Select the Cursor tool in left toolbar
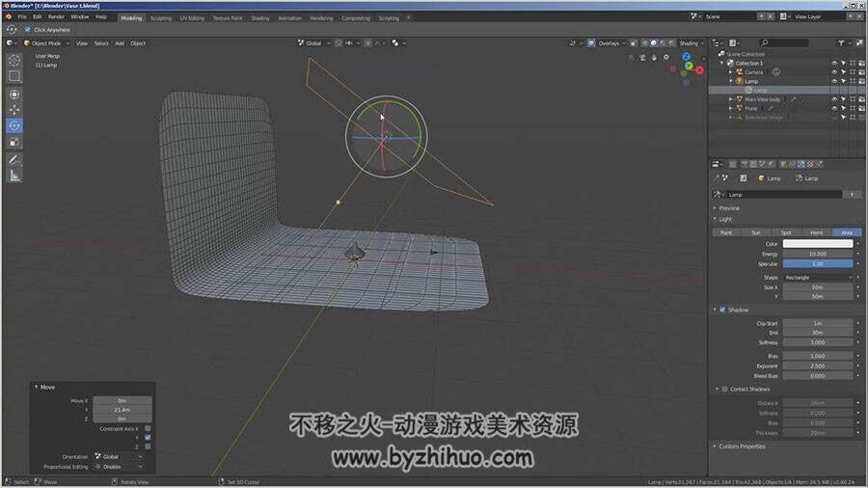The height and width of the screenshot is (488, 868). pos(14,60)
